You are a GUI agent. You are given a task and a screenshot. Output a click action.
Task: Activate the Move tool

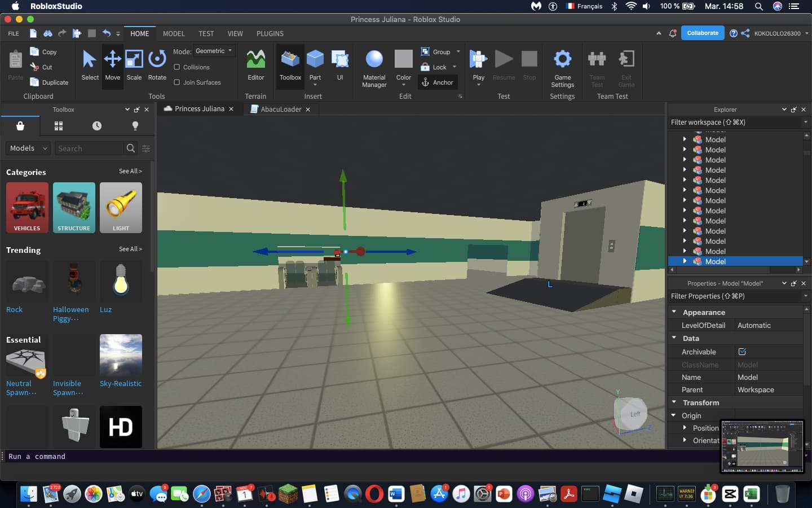(112, 65)
